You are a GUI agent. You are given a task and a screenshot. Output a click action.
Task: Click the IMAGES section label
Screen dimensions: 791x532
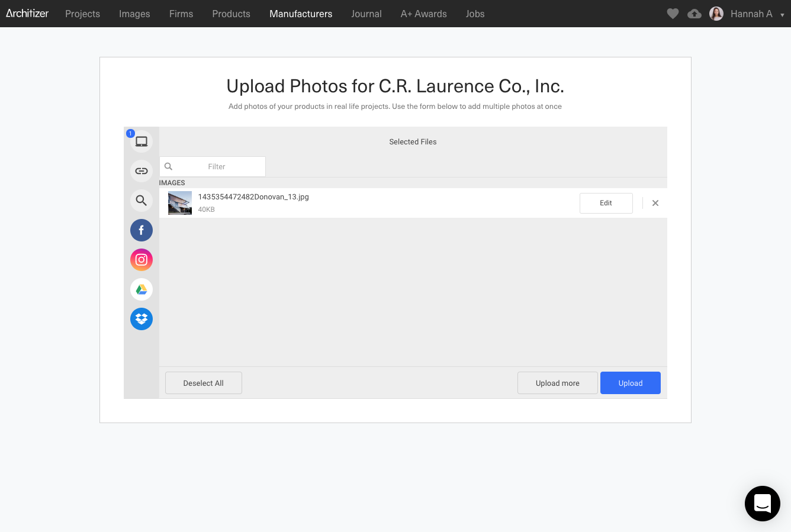[x=172, y=183]
